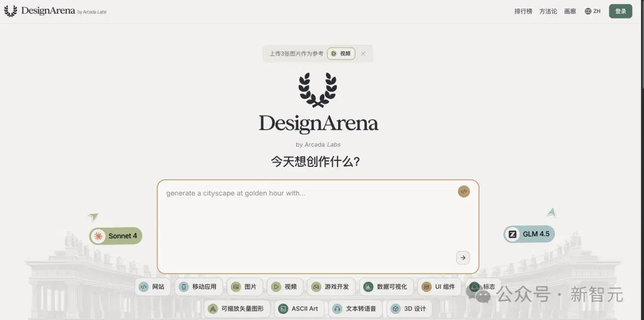
Task: Click the Sonnet 4 starburst icon
Action: [98, 236]
